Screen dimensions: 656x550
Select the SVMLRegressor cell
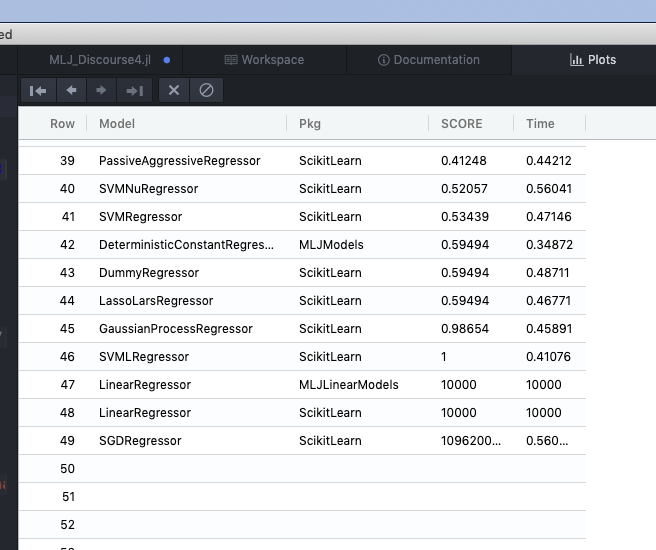[144, 357]
